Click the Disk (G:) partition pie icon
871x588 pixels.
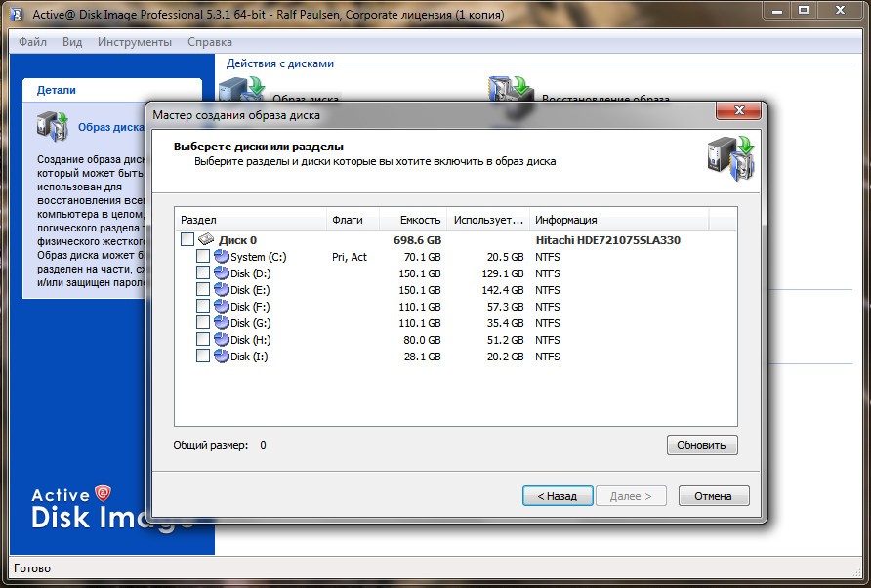point(222,323)
